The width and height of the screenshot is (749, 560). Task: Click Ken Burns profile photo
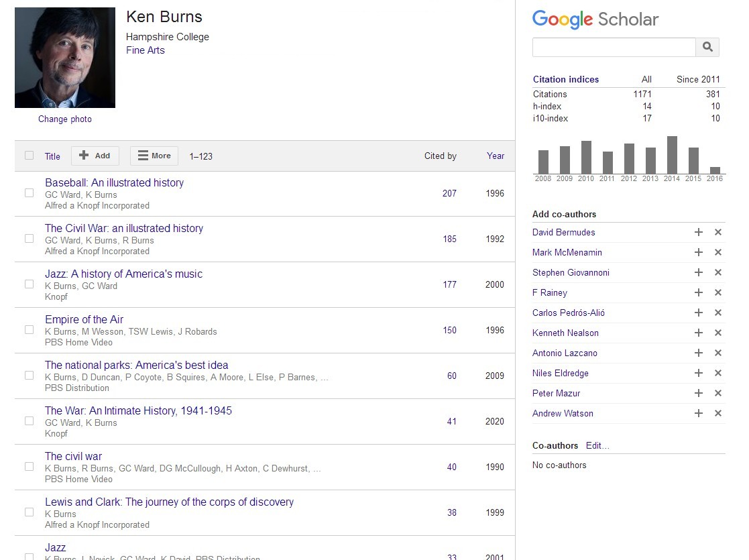(x=65, y=57)
